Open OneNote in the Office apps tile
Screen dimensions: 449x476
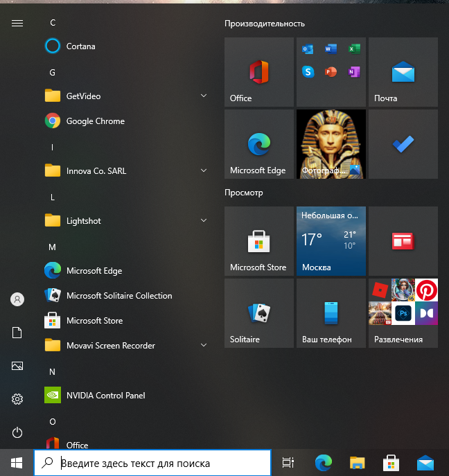pyautogui.click(x=354, y=72)
